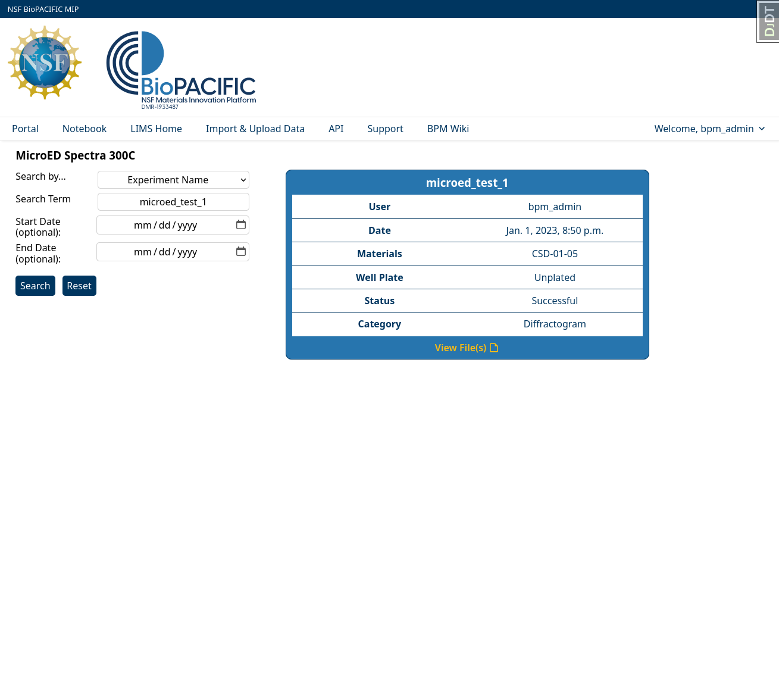The width and height of the screenshot is (779, 700).
Task: Open the Notebook section
Action: [x=84, y=129]
